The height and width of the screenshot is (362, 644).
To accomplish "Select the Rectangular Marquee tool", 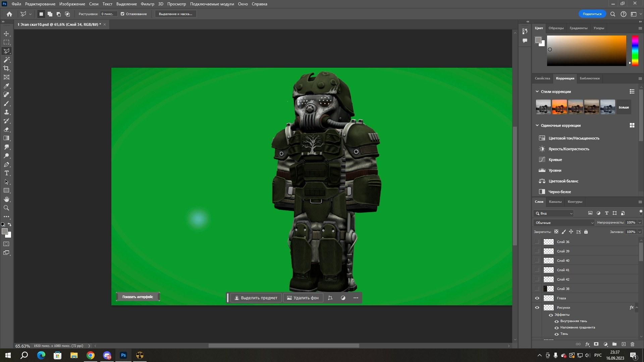I will tap(6, 42).
